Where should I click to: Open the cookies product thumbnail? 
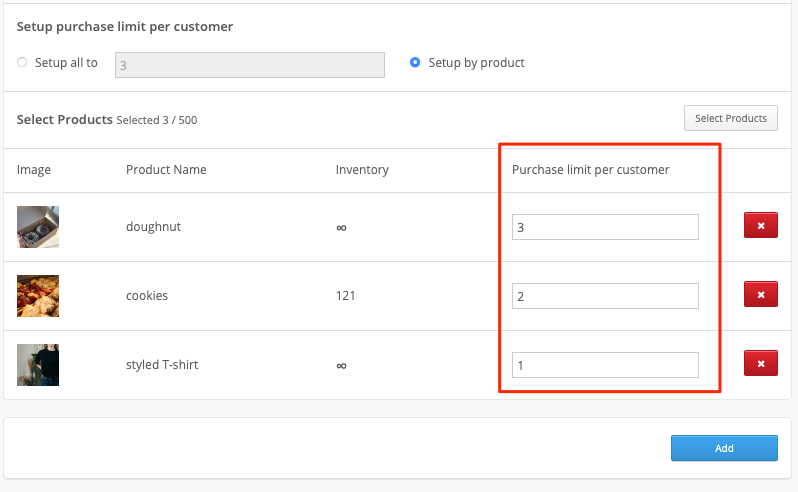[38, 296]
